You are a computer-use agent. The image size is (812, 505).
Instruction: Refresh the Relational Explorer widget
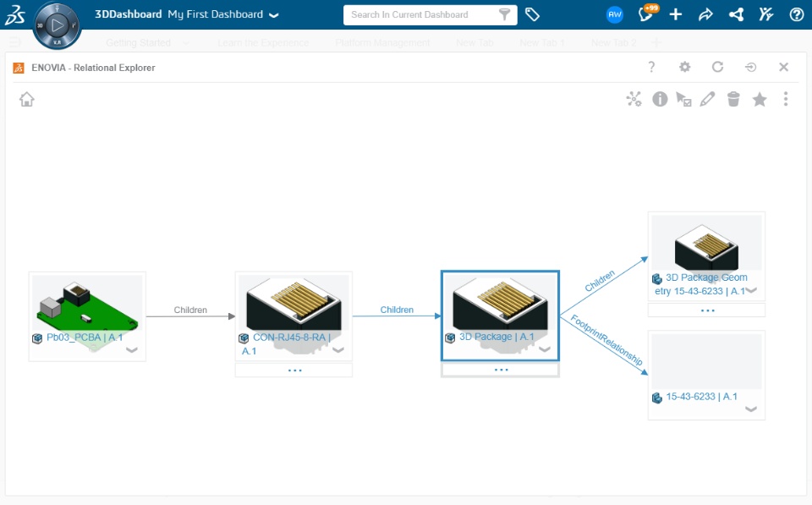717,67
